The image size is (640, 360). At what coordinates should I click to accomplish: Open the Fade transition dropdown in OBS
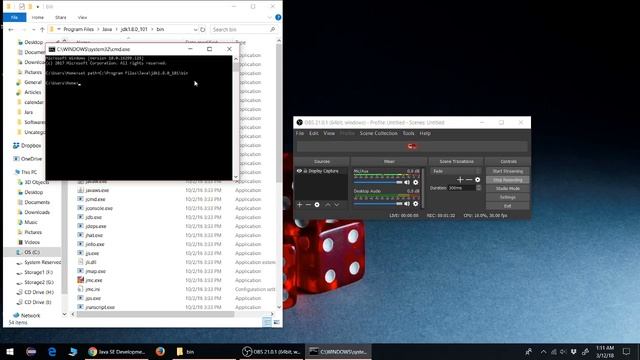click(456, 171)
